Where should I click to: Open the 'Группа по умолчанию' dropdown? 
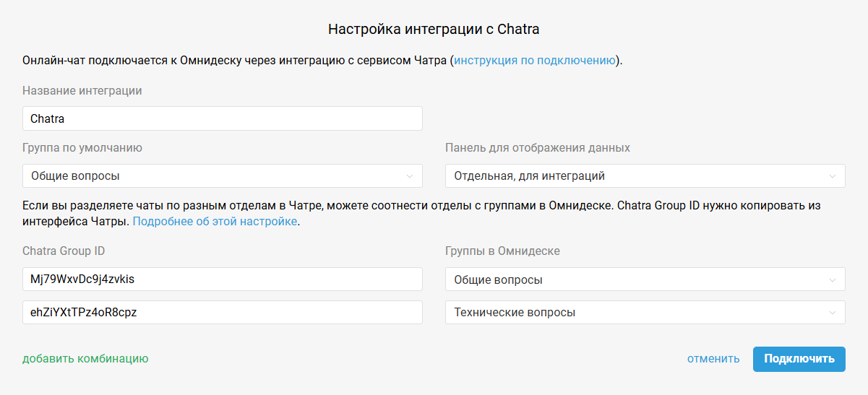[223, 175]
